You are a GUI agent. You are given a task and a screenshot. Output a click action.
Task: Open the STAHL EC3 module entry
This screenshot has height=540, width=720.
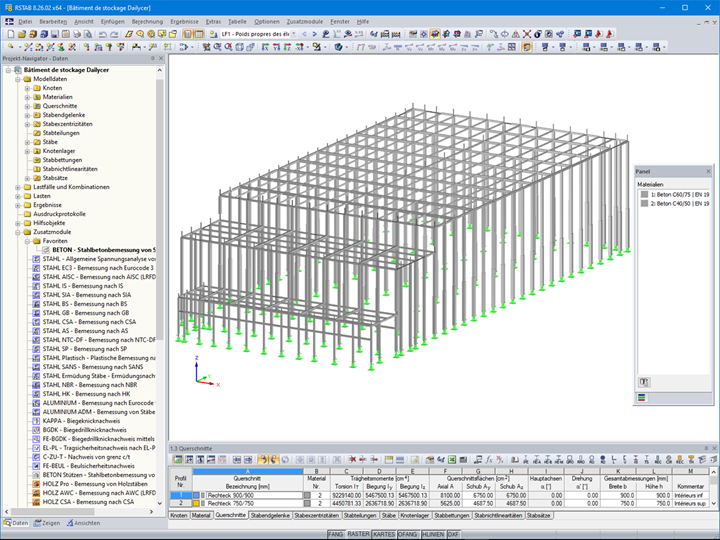click(97, 268)
